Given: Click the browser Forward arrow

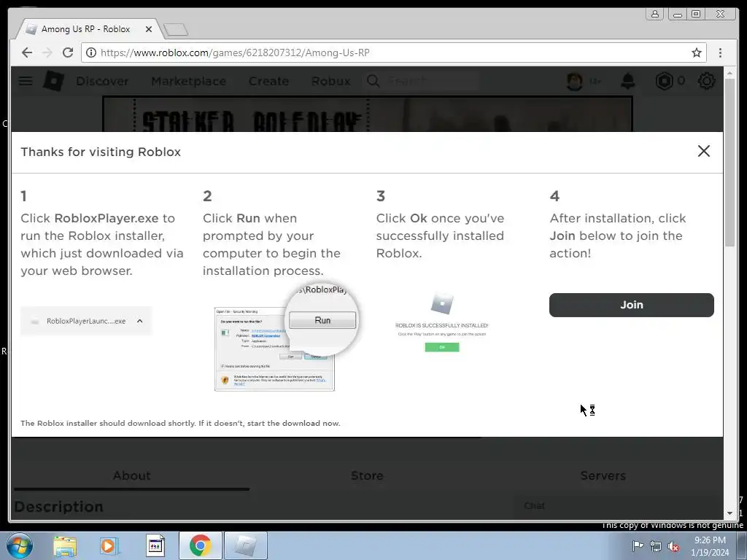Looking at the screenshot, I should (x=47, y=52).
